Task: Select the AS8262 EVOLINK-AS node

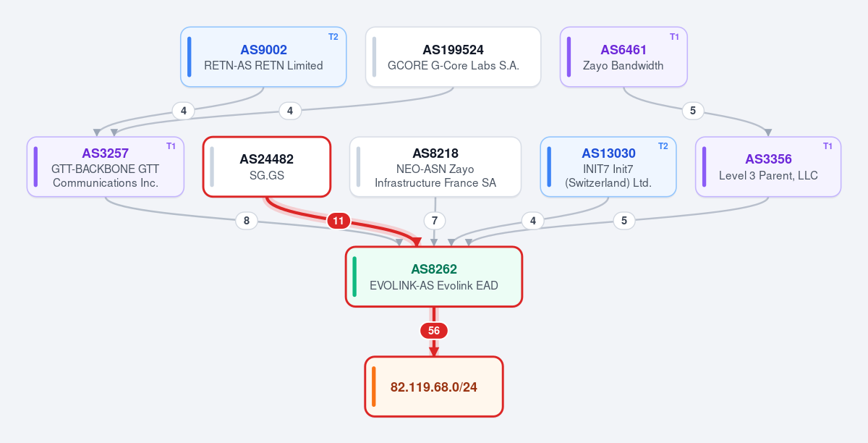Action: pos(434,277)
